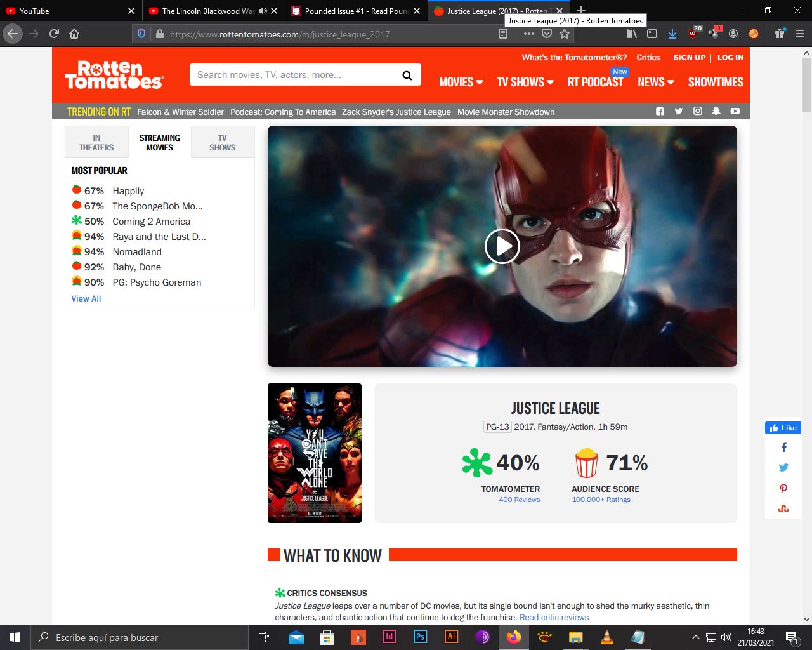Toggle reader view icon in address bar
812x650 pixels.
[x=503, y=34]
